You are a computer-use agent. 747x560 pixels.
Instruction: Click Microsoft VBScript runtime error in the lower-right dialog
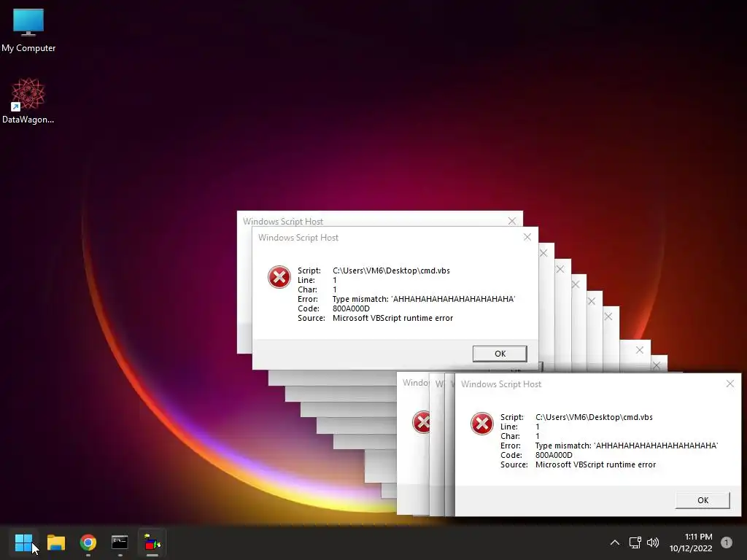pos(595,464)
